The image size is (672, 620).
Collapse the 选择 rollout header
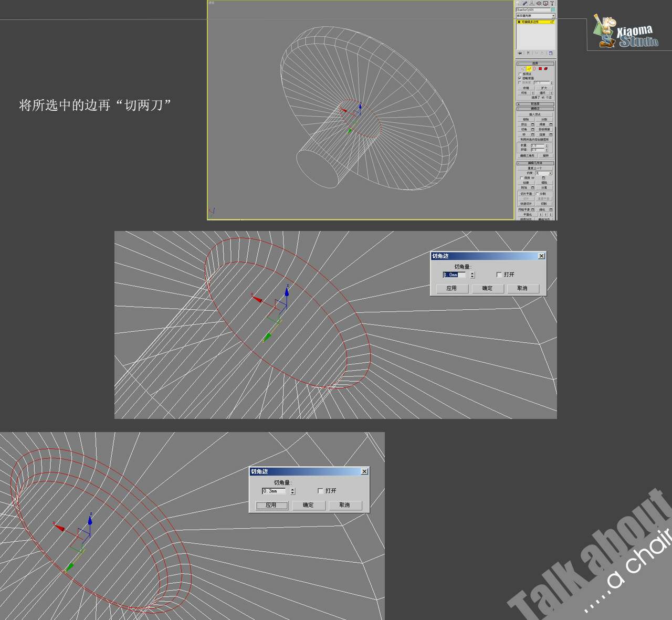[x=535, y=64]
